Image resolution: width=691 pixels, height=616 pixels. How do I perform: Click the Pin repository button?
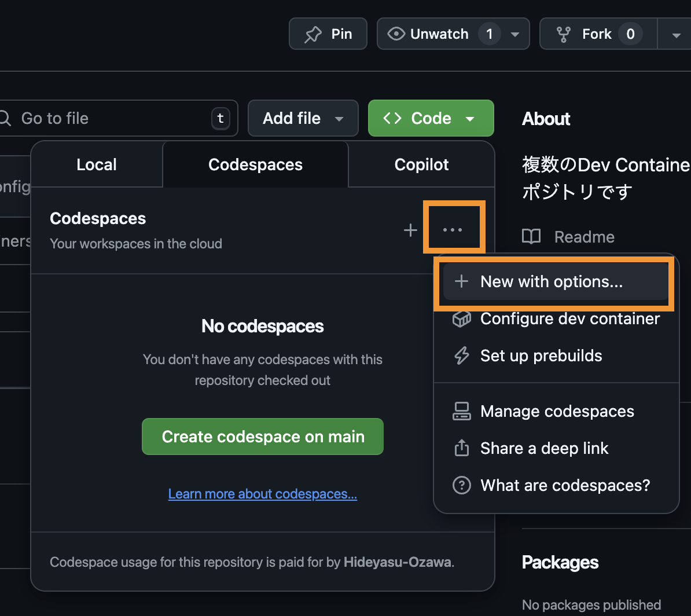tap(328, 34)
